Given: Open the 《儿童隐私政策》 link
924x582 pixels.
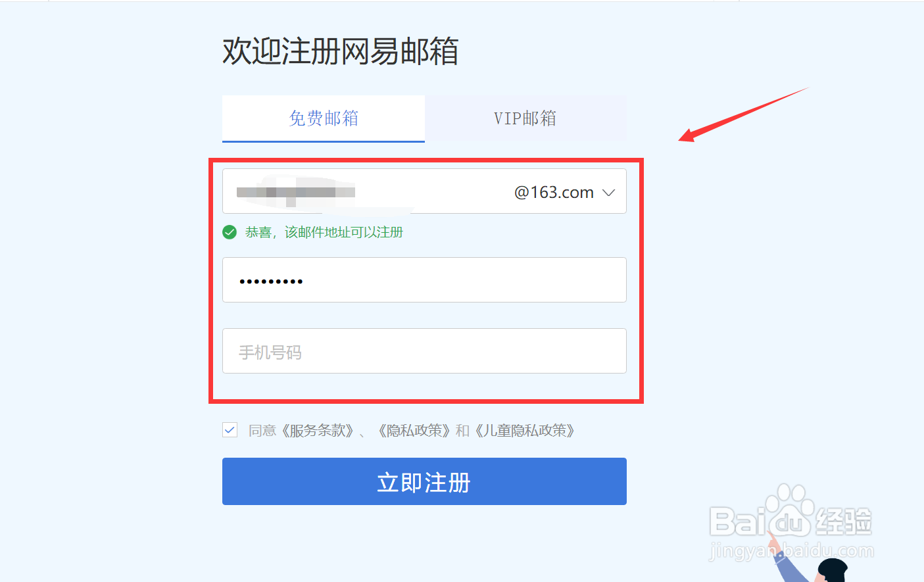Looking at the screenshot, I should (525, 431).
